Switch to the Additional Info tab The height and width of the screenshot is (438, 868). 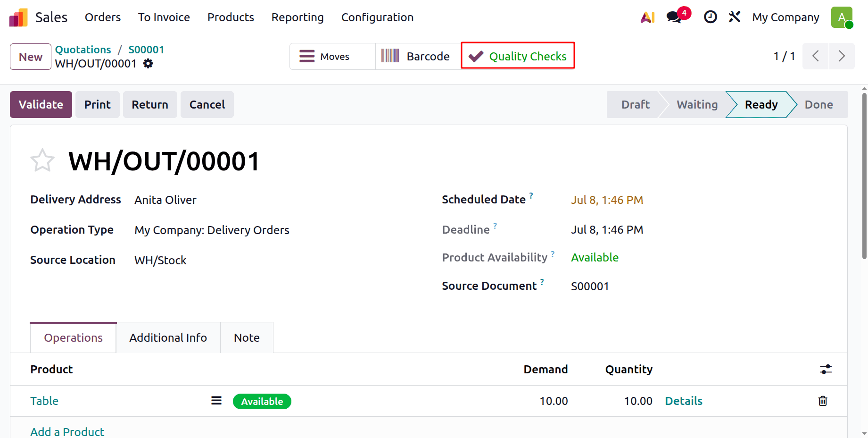[168, 337]
